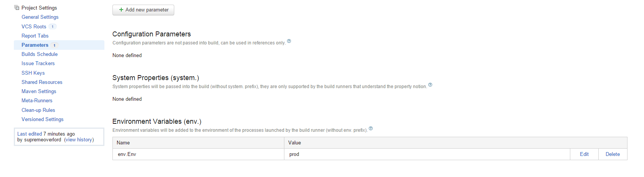
Task: Open Maven Settings page
Action: pyautogui.click(x=39, y=92)
